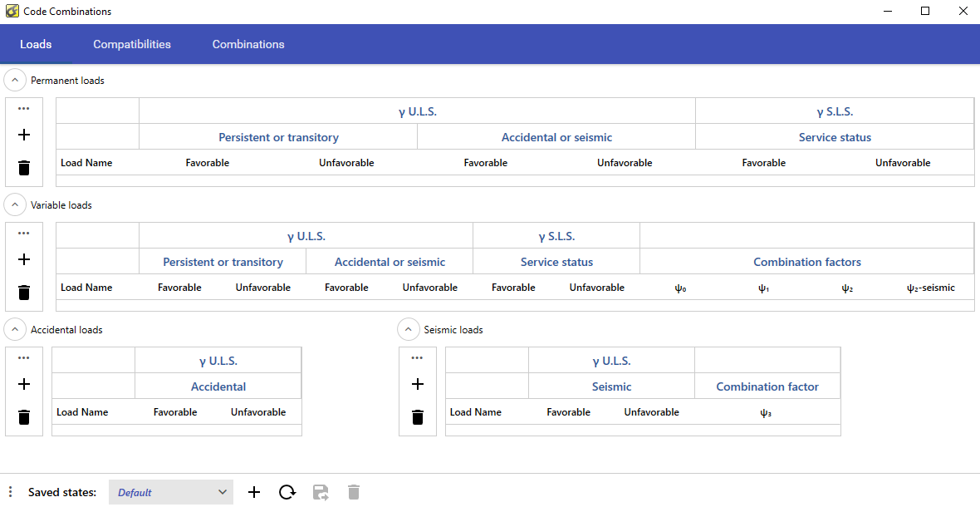This screenshot has height=507, width=980.
Task: Delete the selected permanent load
Action: (24, 168)
